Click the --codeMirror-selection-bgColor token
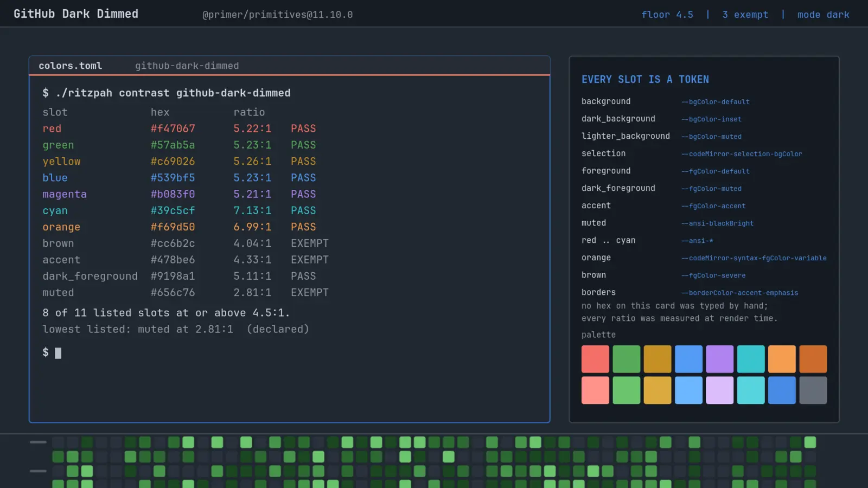 coord(742,154)
